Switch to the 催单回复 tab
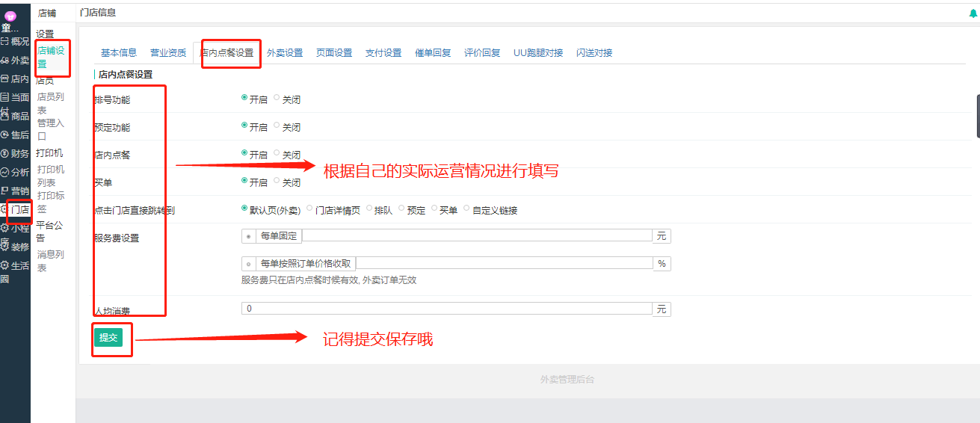980x423 pixels. pos(433,52)
